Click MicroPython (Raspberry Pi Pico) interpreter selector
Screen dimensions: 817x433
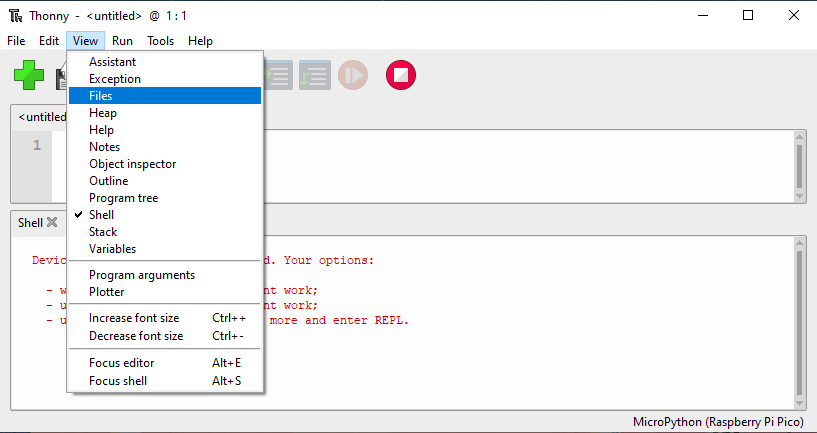716,422
